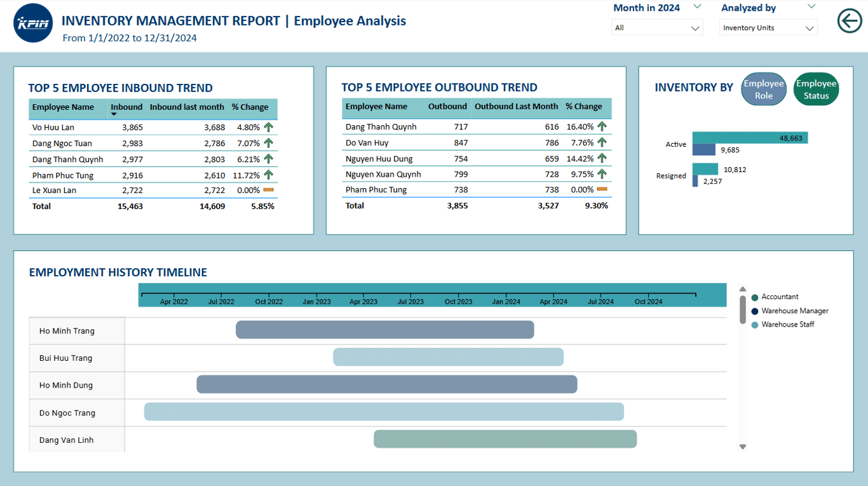
Task: Click the sort arrow under Inbound column header
Action: coord(114,114)
